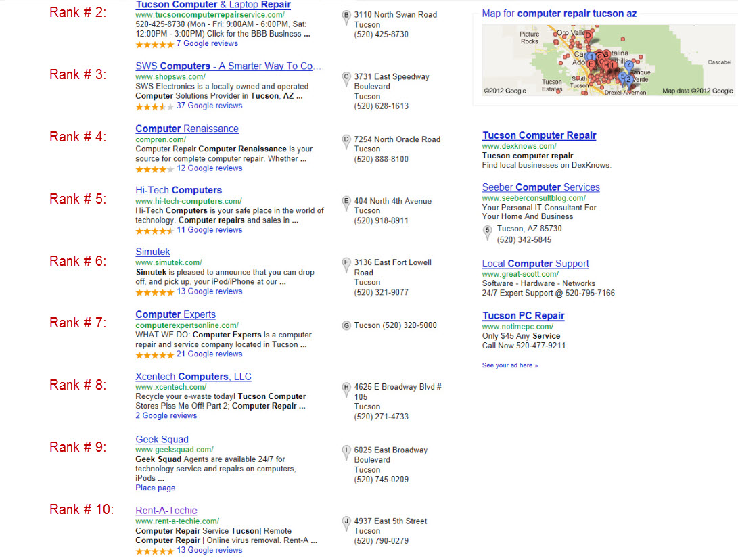Click See your ad here link
This screenshot has height=560, width=738.
[510, 365]
